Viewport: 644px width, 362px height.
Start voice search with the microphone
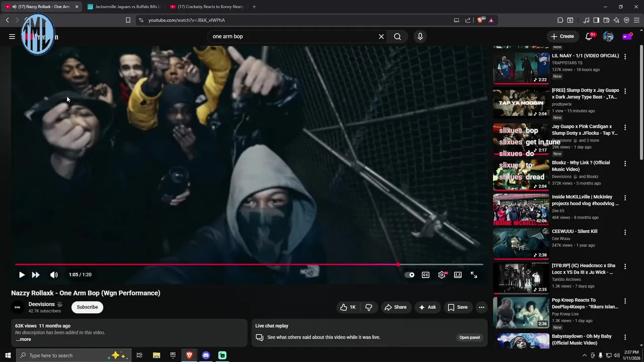pos(420,36)
